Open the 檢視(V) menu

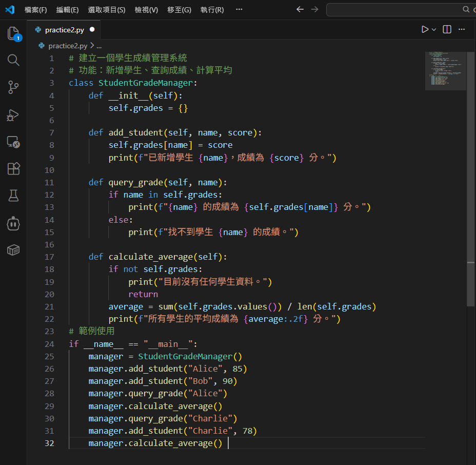tap(146, 10)
